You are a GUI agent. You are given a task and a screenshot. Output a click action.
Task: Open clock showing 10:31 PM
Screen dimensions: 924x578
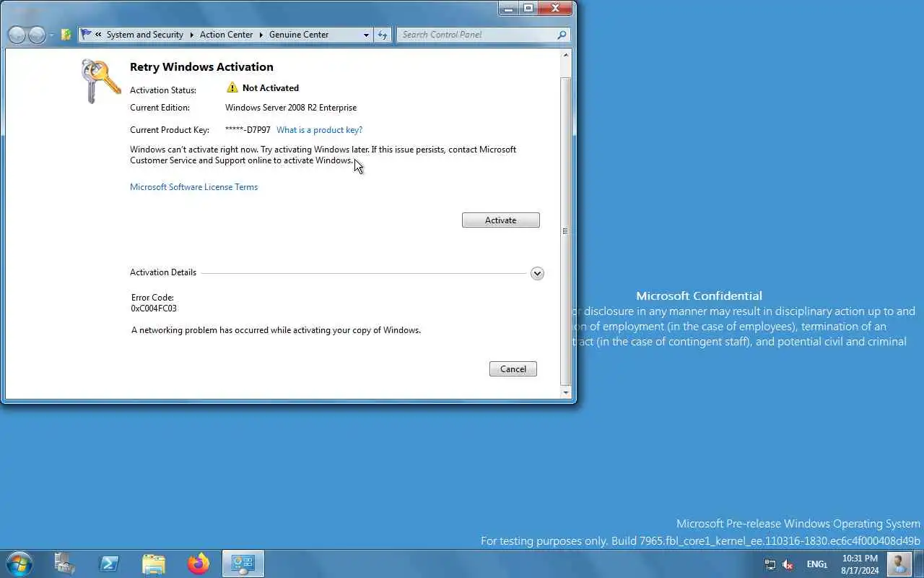(x=860, y=564)
